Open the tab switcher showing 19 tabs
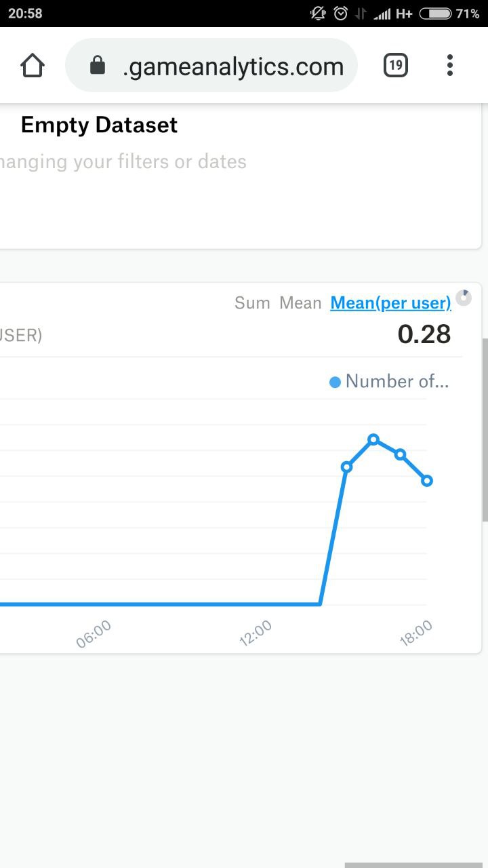The height and width of the screenshot is (868, 488). tap(396, 66)
